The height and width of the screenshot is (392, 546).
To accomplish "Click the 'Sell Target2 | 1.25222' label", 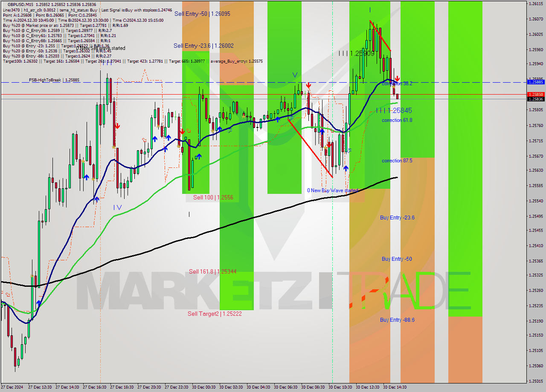I will (x=215, y=314).
